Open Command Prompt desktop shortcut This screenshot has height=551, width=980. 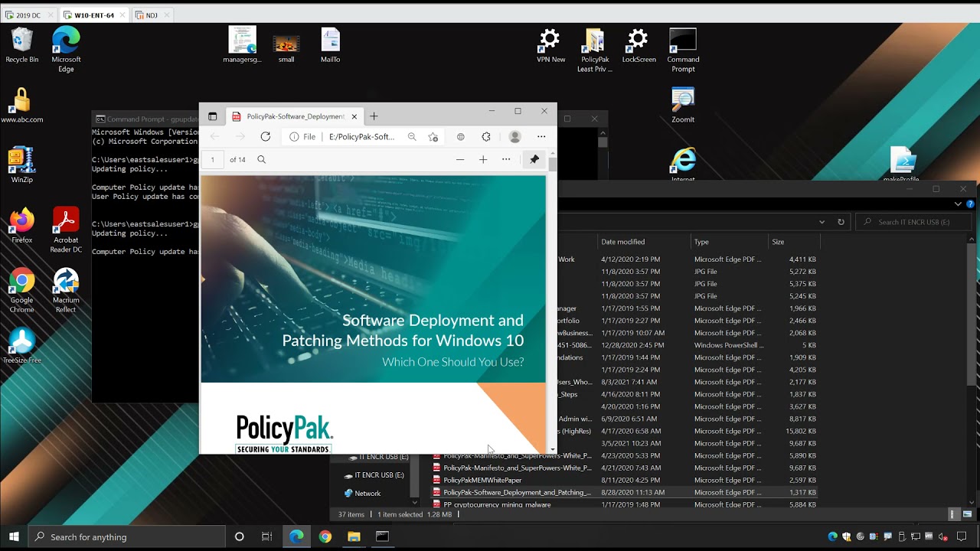pos(683,51)
